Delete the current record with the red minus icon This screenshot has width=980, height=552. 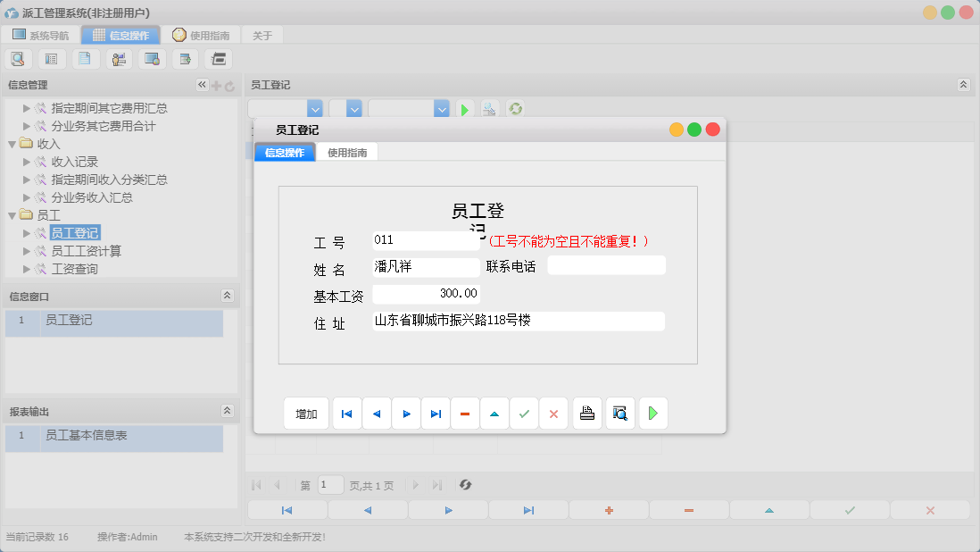[465, 413]
